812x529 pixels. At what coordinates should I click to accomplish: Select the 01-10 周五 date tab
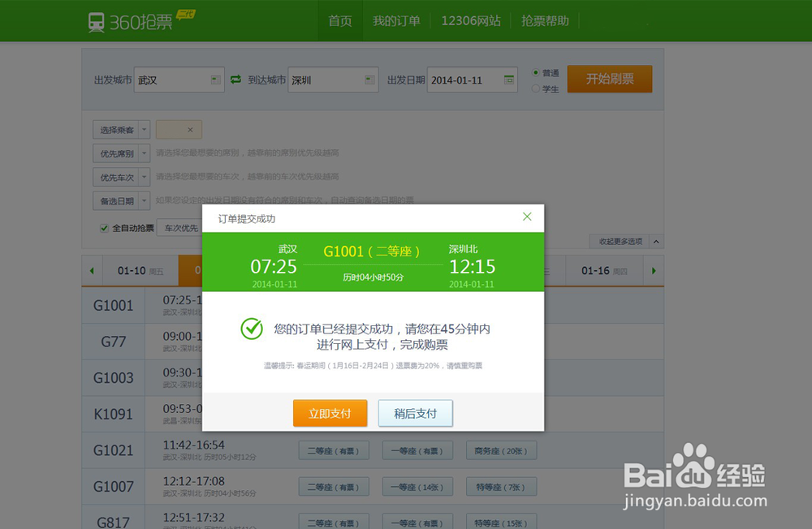140,271
